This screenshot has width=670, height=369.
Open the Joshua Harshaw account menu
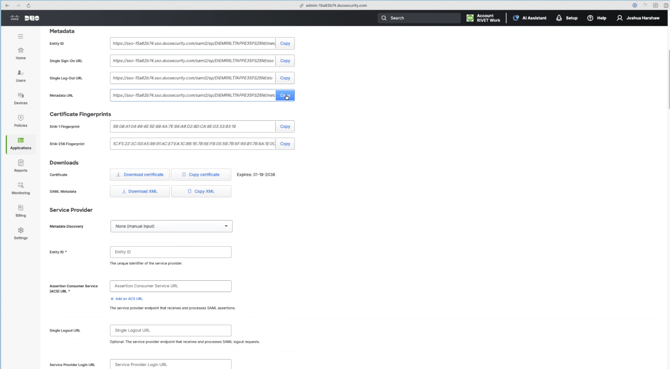click(638, 18)
